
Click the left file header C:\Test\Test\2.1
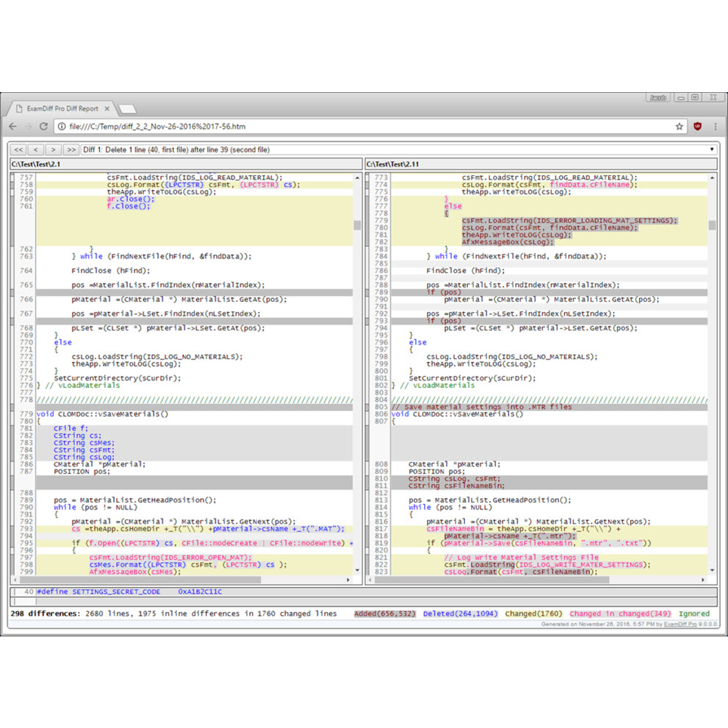[186, 164]
